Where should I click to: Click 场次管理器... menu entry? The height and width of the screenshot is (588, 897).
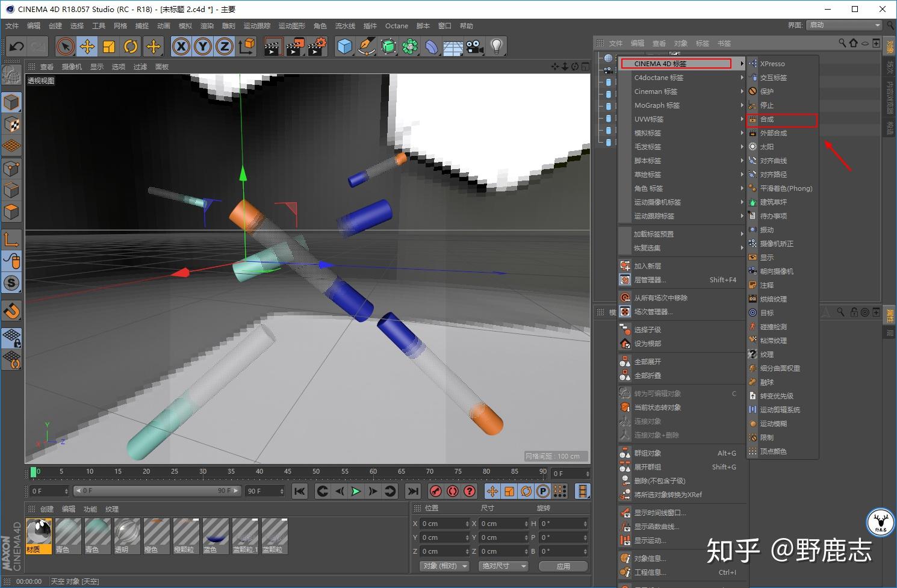pos(681,312)
